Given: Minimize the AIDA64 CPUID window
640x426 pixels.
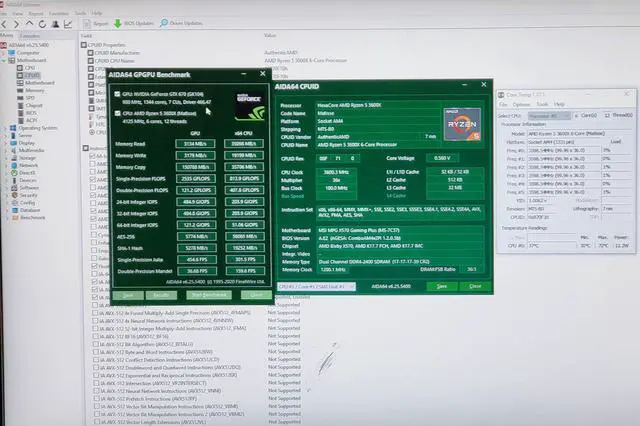Looking at the screenshot, I should (x=464, y=84).
